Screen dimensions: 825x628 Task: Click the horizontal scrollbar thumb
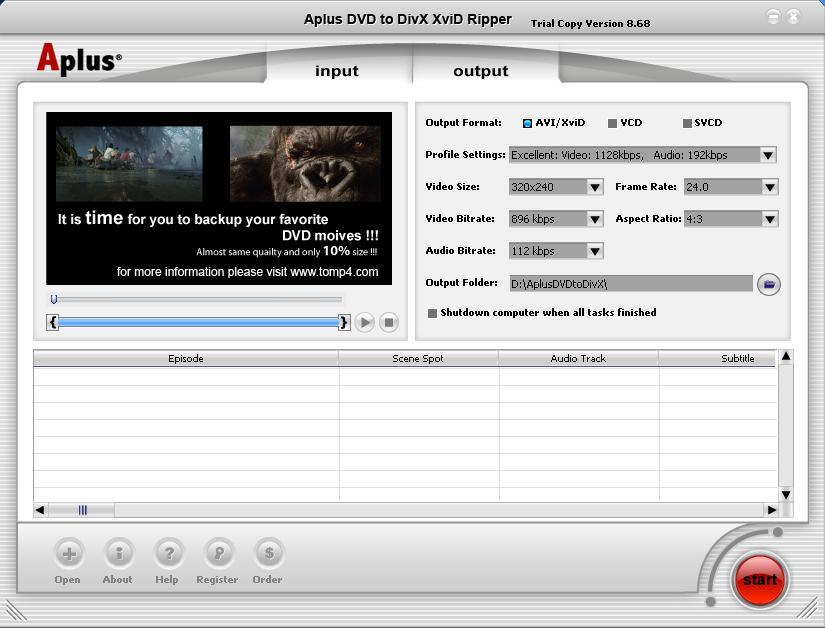click(x=82, y=510)
